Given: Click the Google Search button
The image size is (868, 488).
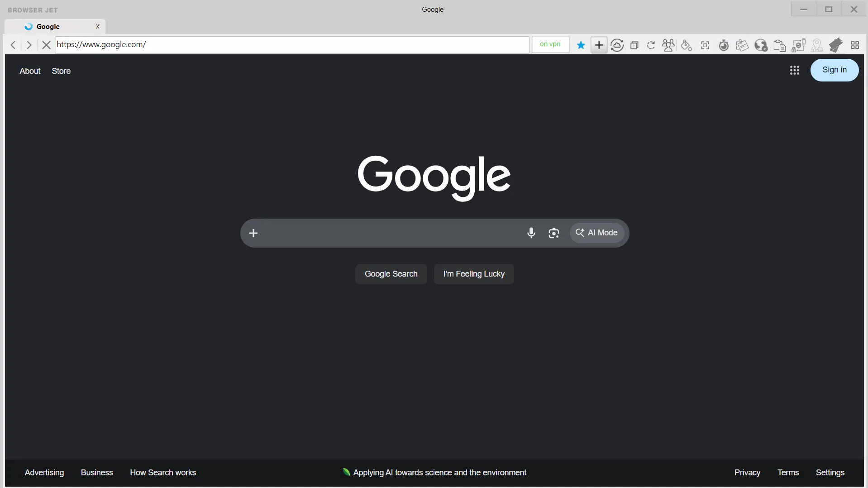Looking at the screenshot, I should click(x=391, y=274).
